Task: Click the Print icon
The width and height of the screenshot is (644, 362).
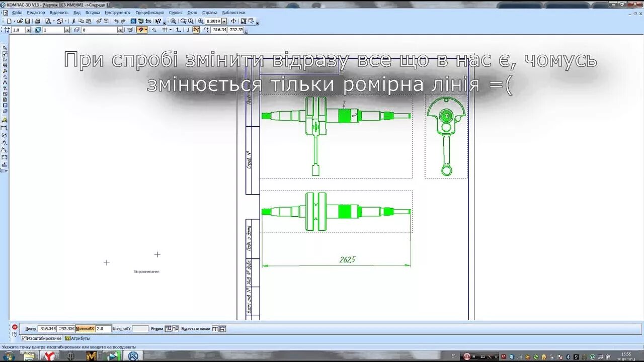Action: coord(37,21)
